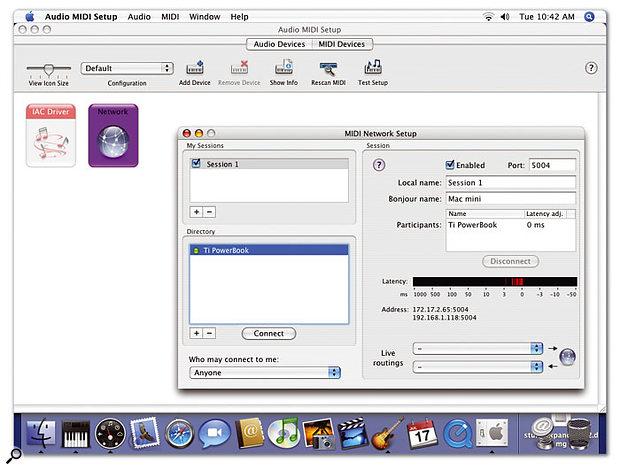Open the Who may connect to me dropdown
The image size is (620, 470).
tap(265, 372)
